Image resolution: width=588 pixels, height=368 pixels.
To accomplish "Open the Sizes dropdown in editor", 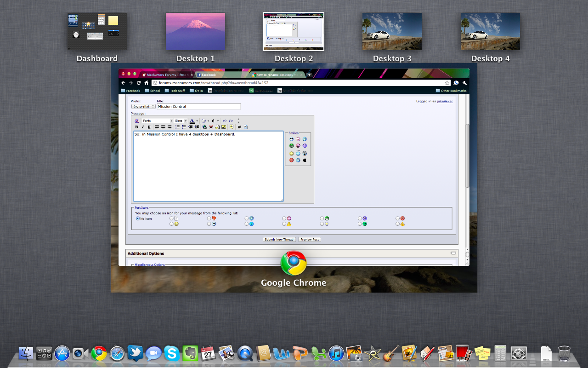I will (x=181, y=121).
